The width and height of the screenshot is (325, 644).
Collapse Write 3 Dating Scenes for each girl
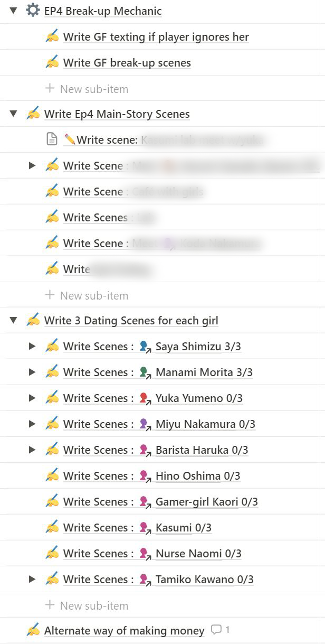pos(14,320)
